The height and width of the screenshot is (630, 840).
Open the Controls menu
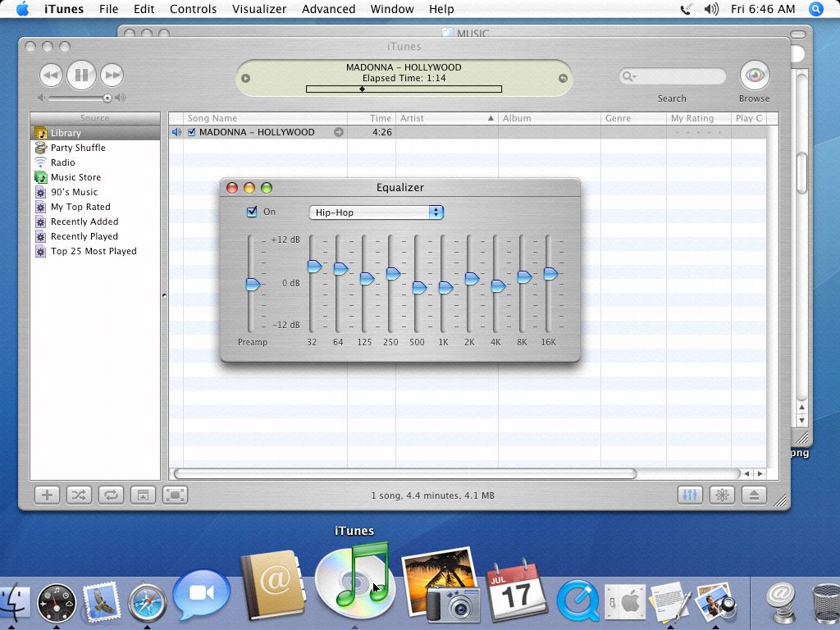click(x=193, y=9)
